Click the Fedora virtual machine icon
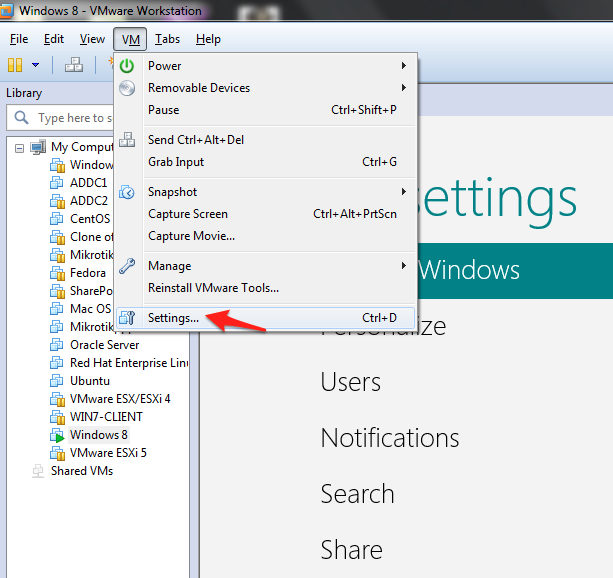613x578 pixels. [57, 273]
